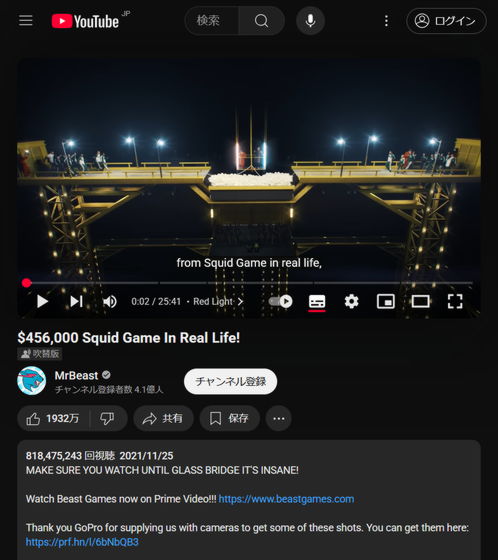Skip to the next video
The height and width of the screenshot is (560, 498).
76,301
